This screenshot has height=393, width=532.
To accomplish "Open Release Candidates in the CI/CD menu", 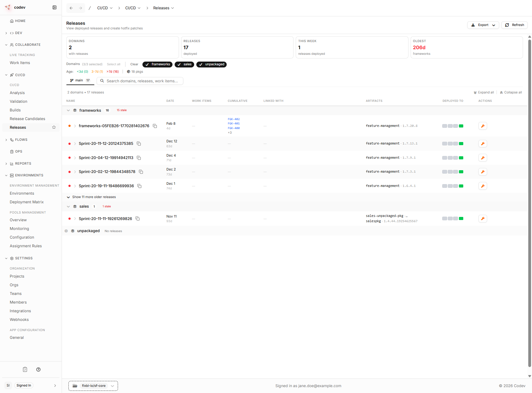I will coord(27,119).
